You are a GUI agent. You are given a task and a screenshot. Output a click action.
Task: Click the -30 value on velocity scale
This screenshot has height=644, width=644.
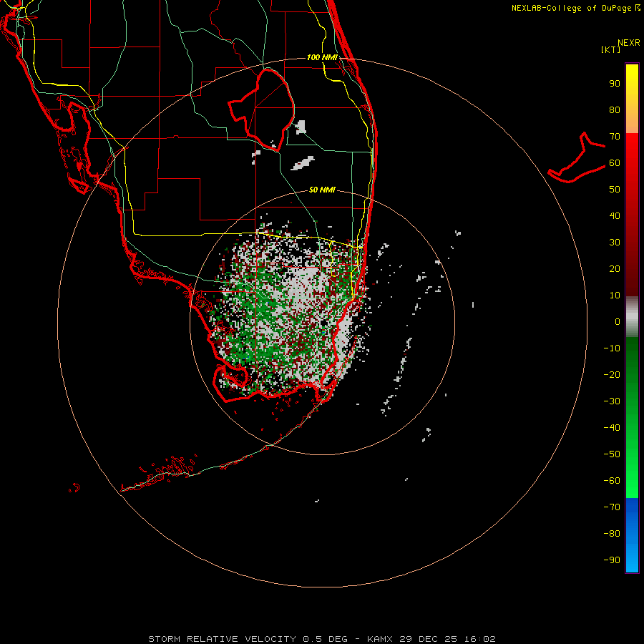(612, 401)
